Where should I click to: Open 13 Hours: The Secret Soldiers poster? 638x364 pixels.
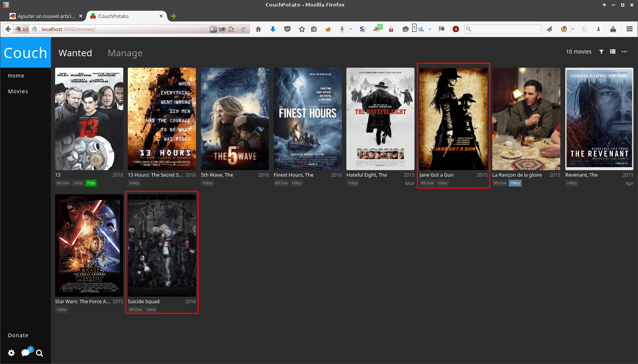tap(162, 119)
